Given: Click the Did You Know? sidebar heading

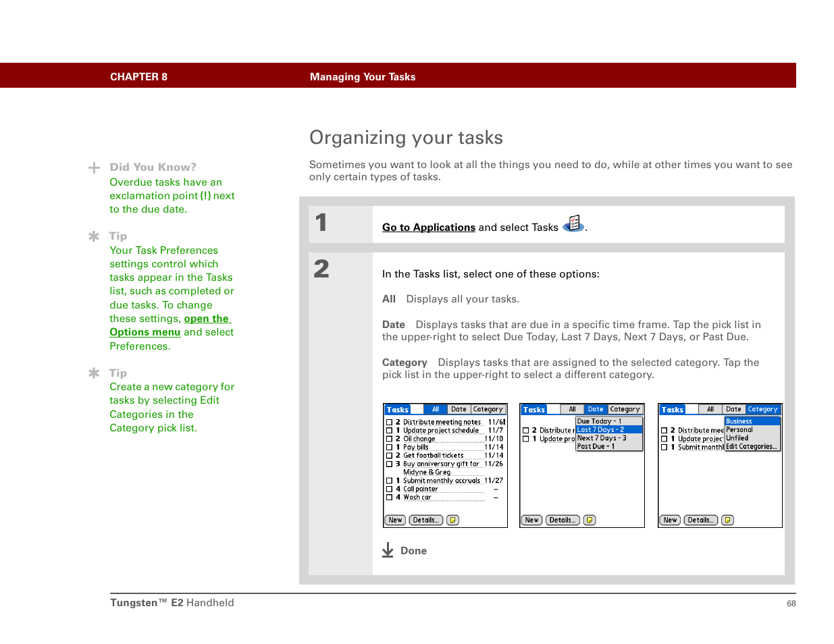Looking at the screenshot, I should click(x=153, y=167).
